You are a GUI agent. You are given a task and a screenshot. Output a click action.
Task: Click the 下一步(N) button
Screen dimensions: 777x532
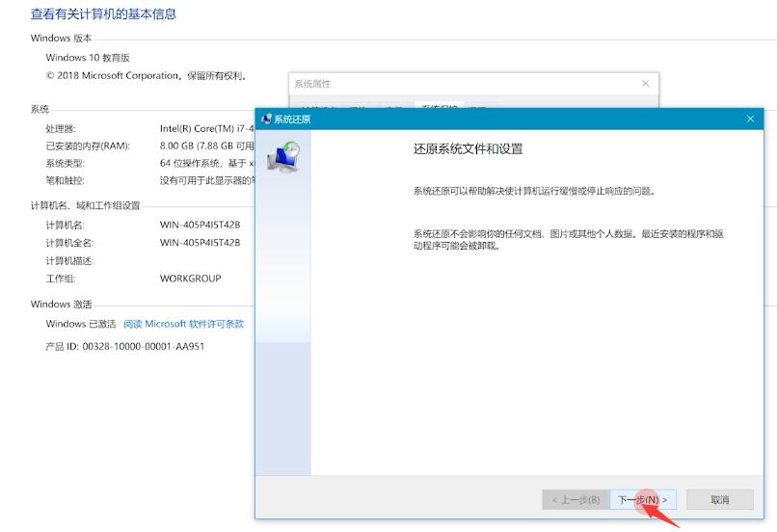coord(643,500)
